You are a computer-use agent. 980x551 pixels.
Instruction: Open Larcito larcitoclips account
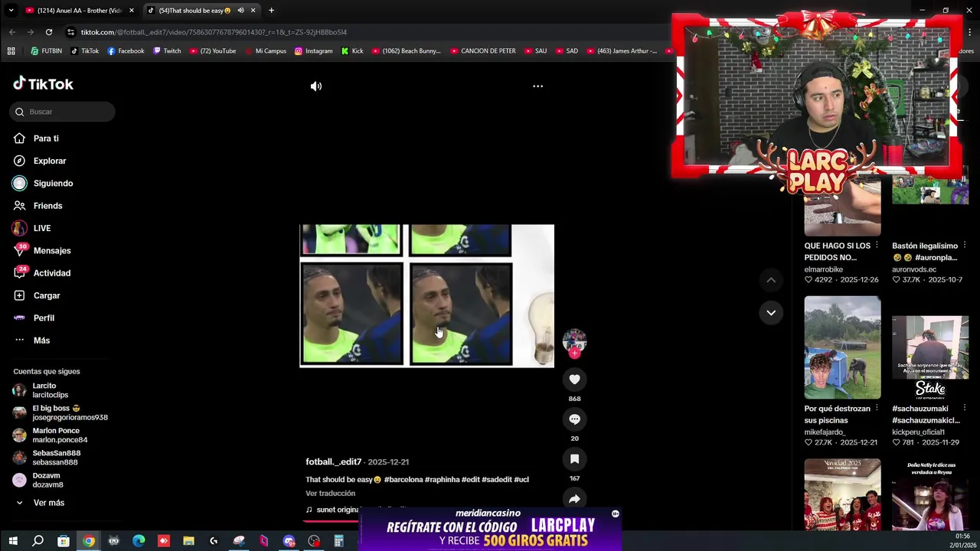pos(50,390)
